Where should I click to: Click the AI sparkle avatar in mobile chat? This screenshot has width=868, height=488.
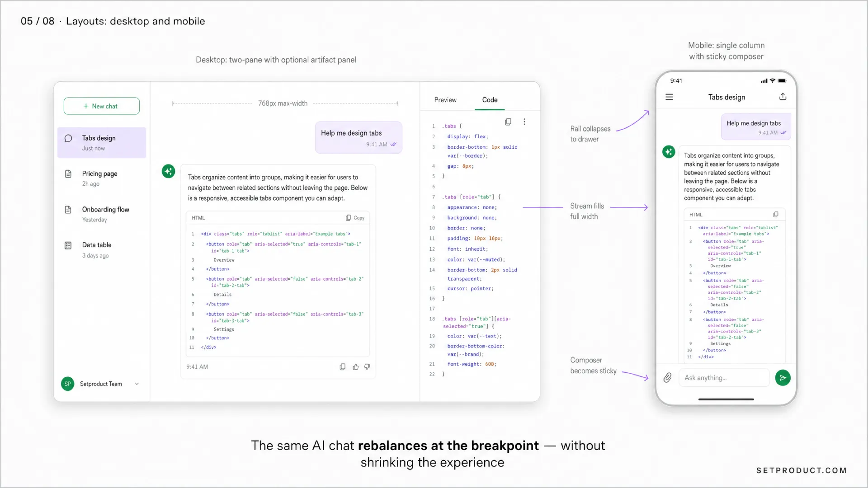click(669, 152)
